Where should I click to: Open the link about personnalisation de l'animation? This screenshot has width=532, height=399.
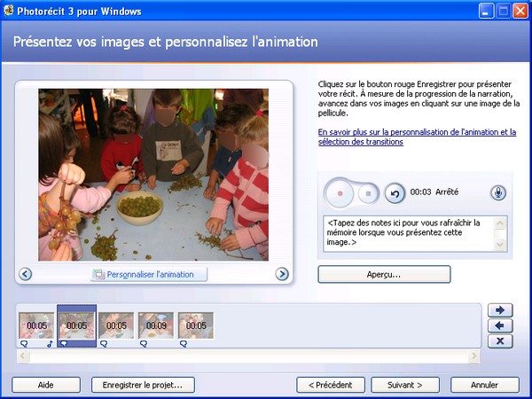click(x=417, y=137)
